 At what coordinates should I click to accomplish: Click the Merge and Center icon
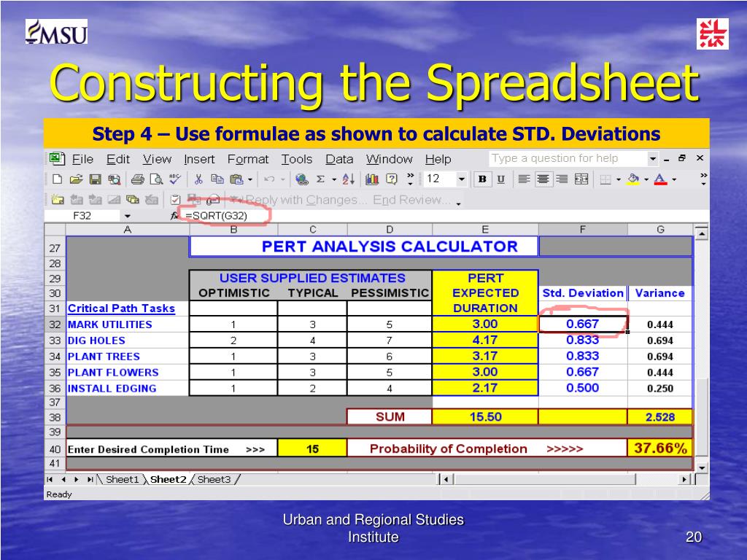581,179
